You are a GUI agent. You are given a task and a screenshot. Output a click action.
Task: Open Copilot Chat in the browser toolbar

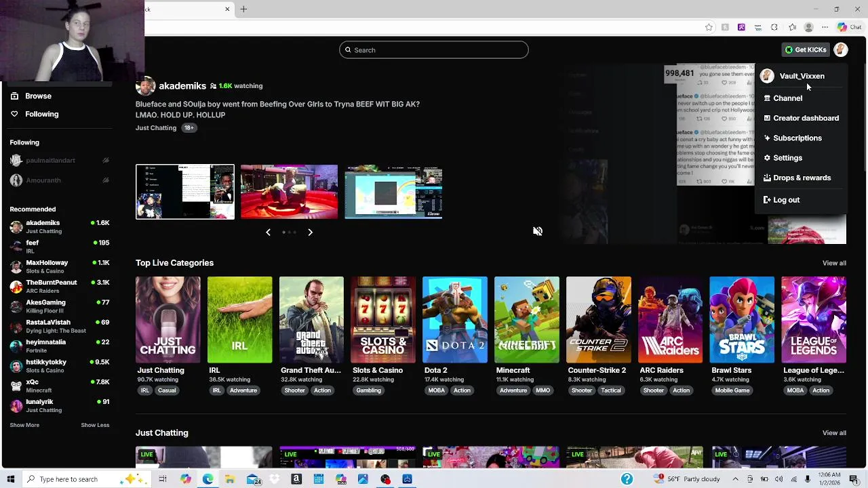point(850,27)
